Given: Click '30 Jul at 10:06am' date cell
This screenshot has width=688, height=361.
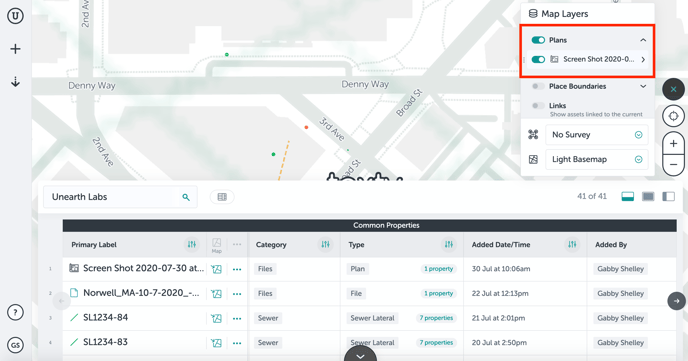Looking at the screenshot, I should pos(501,269).
